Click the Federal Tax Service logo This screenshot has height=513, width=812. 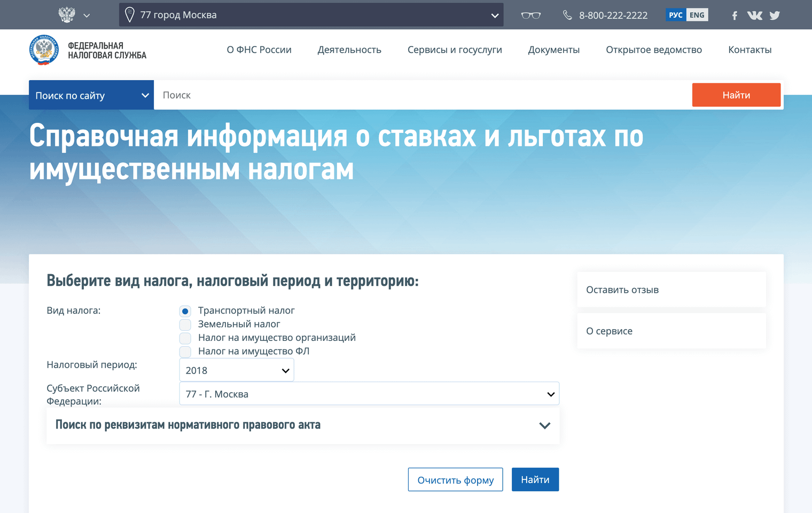pos(44,50)
